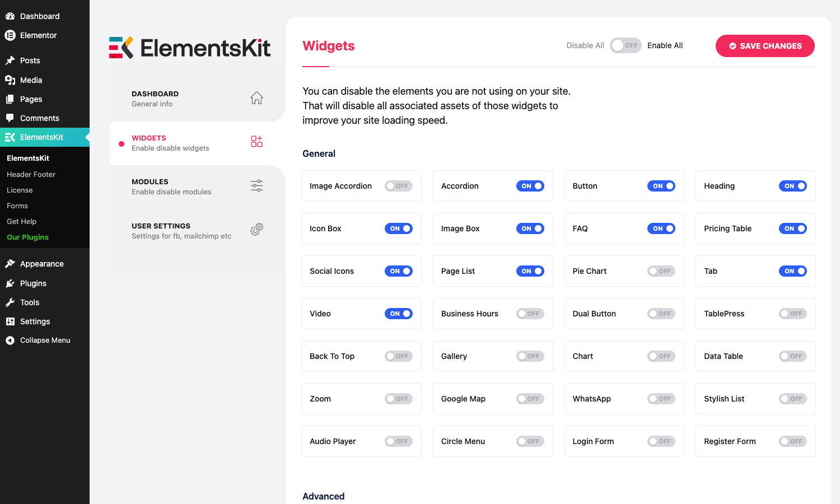Turn off the Pricing Table toggle
This screenshot has height=504, width=840.
[793, 228]
